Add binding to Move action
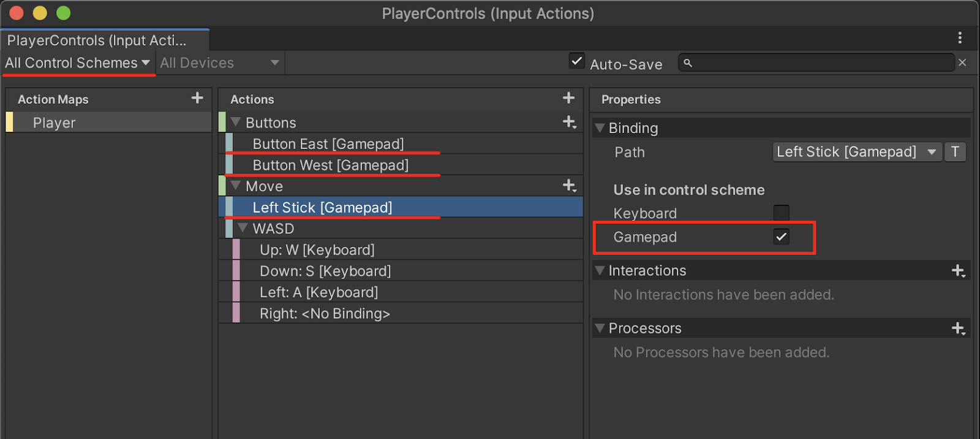The width and height of the screenshot is (980, 439). (569, 186)
